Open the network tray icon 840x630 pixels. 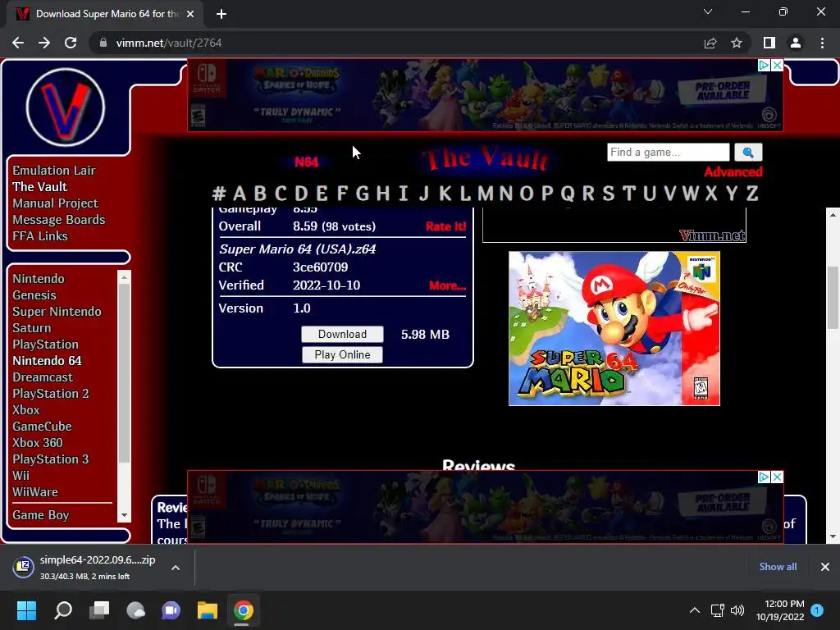[717, 610]
